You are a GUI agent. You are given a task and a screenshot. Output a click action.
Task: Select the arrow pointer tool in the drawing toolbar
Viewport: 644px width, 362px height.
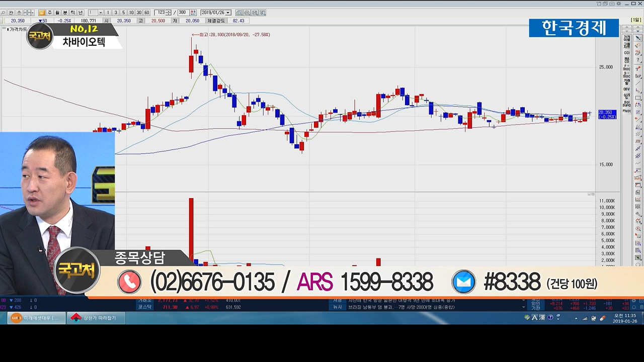click(638, 38)
